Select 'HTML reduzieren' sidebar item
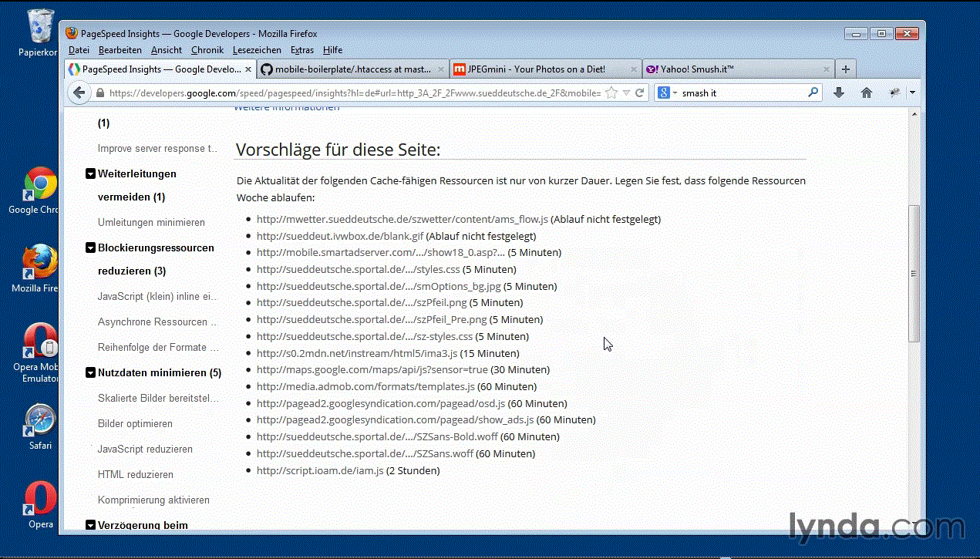This screenshot has width=980, height=559. (136, 474)
